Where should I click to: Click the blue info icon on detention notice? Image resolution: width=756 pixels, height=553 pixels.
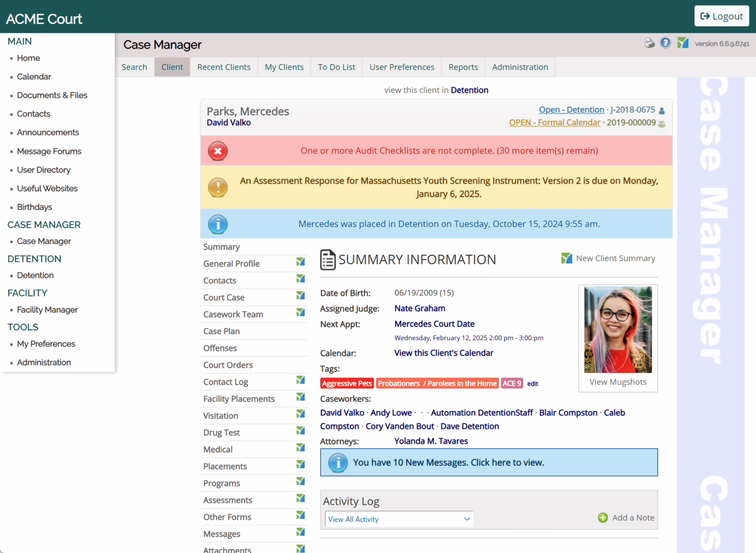click(218, 224)
